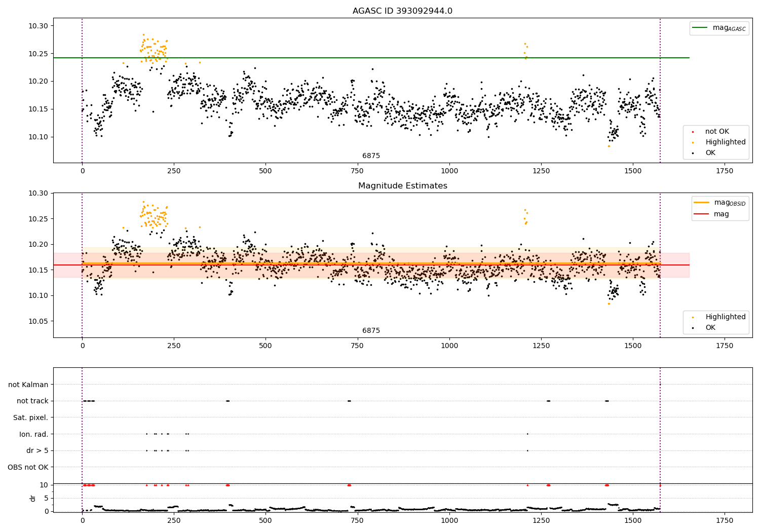Viewport: 760px width, 532px height.
Task: Click the 'Magnitude Estimates' plot title
Action: [402, 186]
